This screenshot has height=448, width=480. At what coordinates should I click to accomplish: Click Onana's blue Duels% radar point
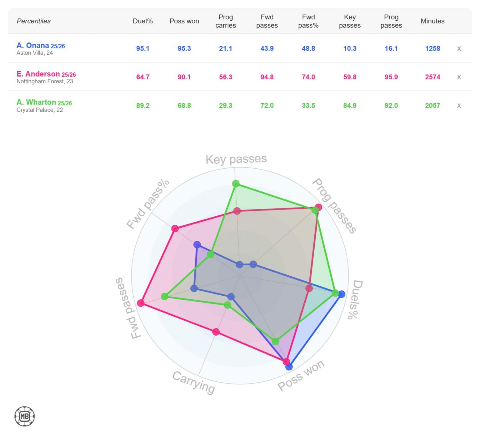(x=342, y=294)
